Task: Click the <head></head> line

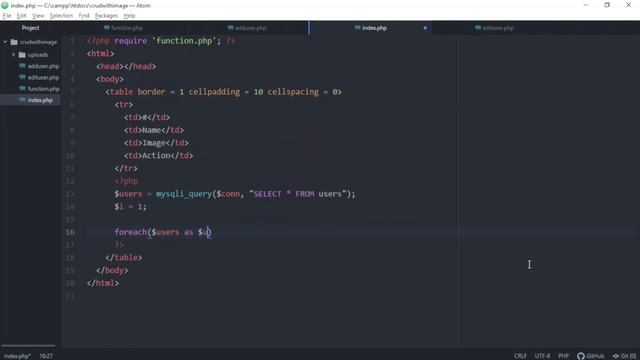Action: click(126, 66)
